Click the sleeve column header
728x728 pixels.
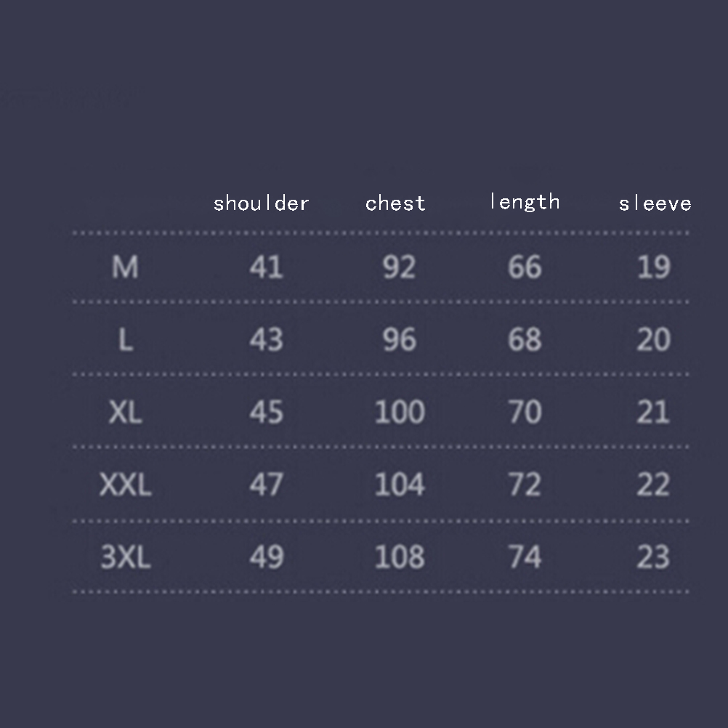click(x=655, y=204)
